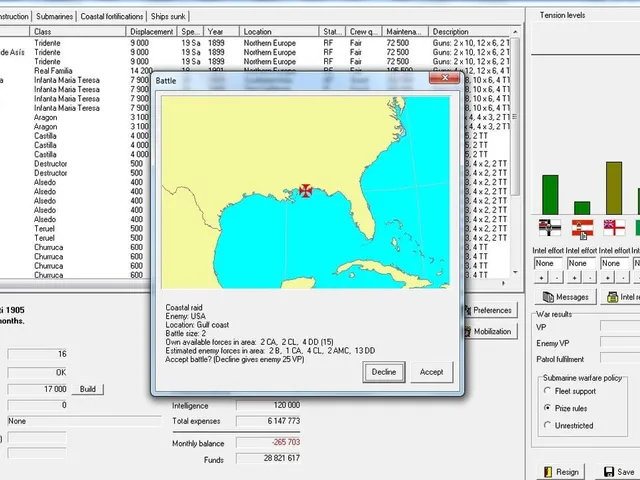This screenshot has height=480, width=640.
Task: Open the Messages panel
Action: coord(565,297)
